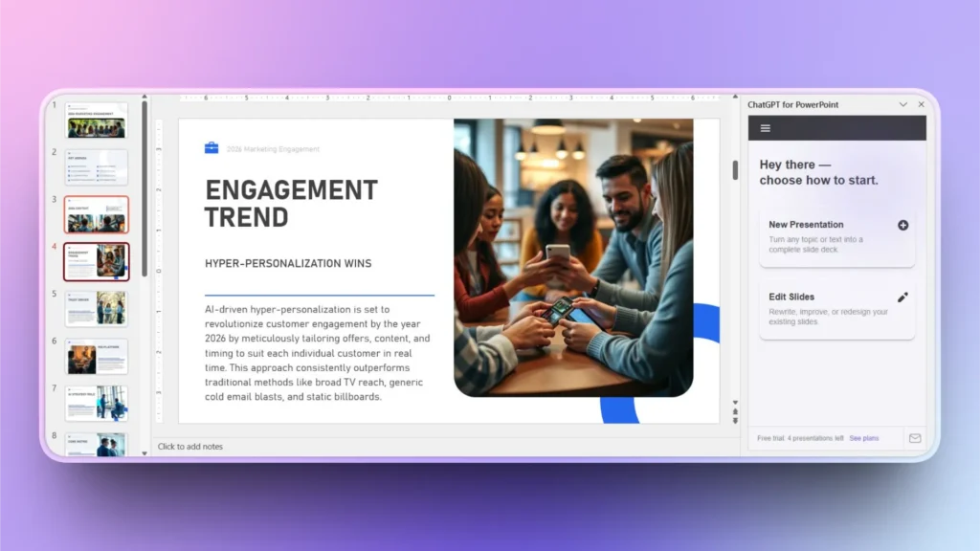Image resolution: width=980 pixels, height=551 pixels.
Task: Open the See plans link
Action: (863, 437)
